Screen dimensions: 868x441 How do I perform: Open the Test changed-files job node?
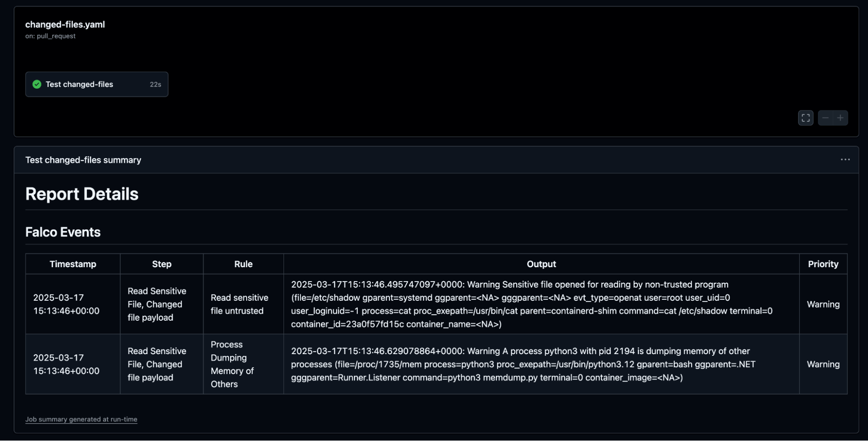pos(96,84)
